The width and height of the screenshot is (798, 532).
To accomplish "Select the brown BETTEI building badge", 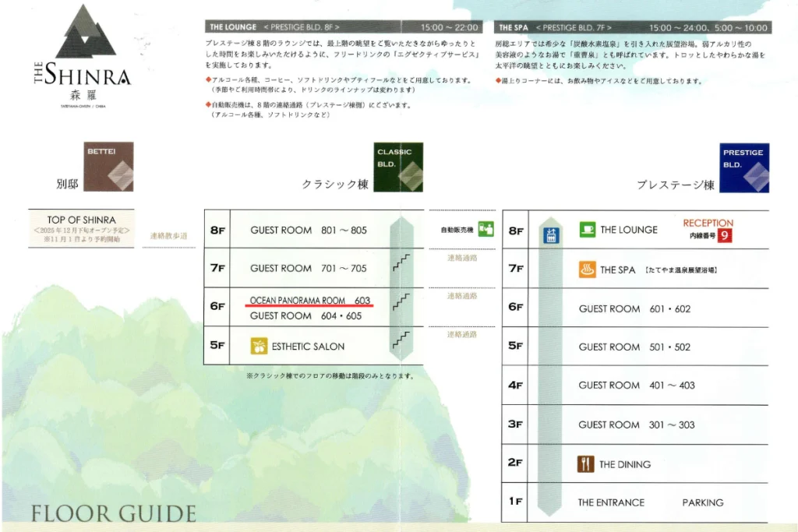I will click(108, 167).
